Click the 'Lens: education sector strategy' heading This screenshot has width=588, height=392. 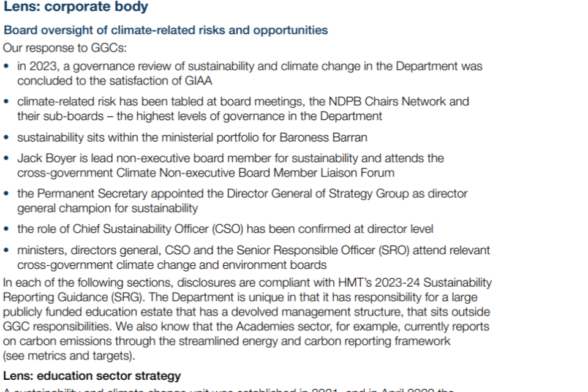(92, 375)
